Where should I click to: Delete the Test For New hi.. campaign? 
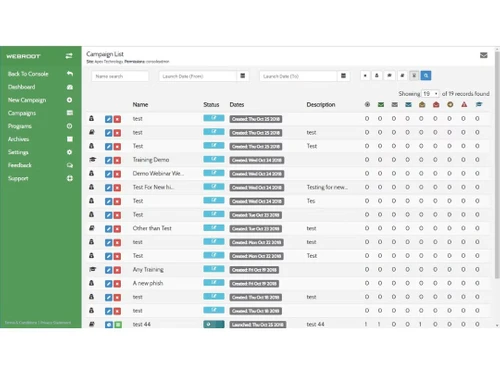(x=117, y=188)
